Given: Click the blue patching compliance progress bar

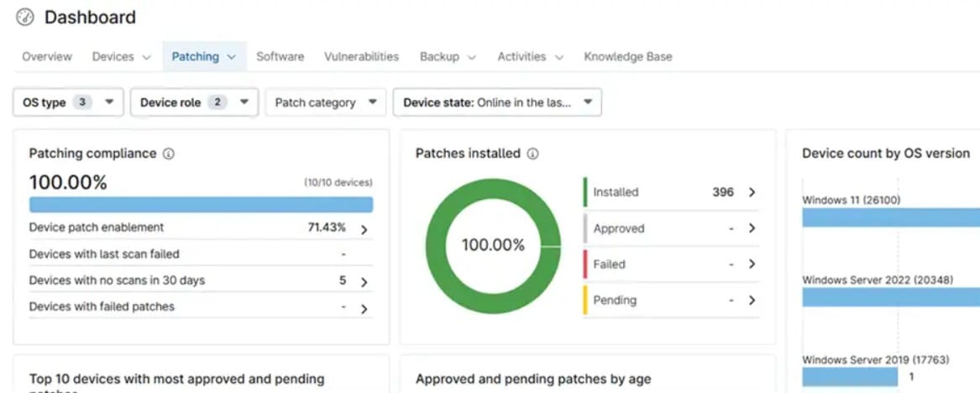Looking at the screenshot, I should [x=202, y=205].
